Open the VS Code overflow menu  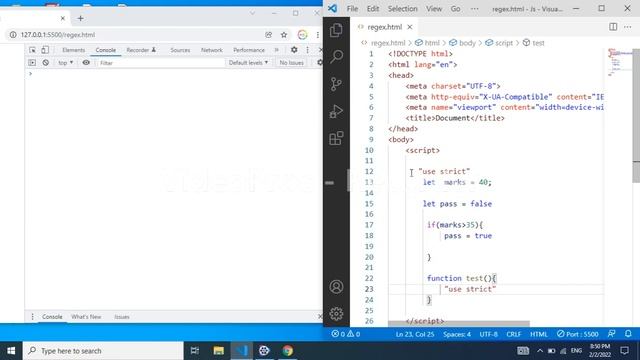pos(474,9)
